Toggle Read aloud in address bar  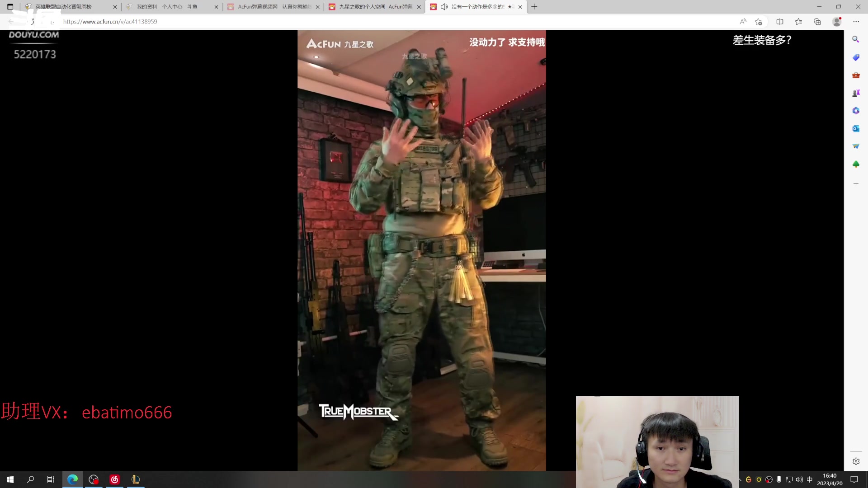pyautogui.click(x=743, y=22)
